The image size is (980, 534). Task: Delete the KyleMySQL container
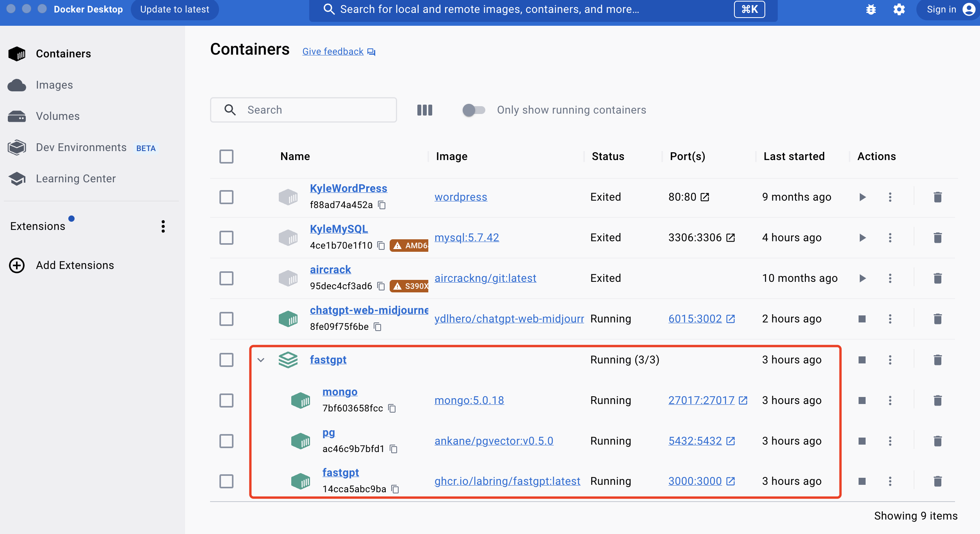937,238
